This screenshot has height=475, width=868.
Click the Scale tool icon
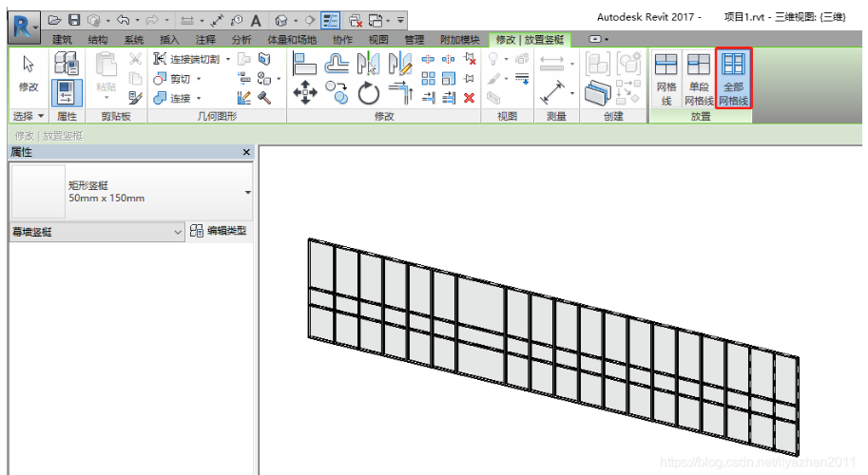pyautogui.click(x=449, y=79)
